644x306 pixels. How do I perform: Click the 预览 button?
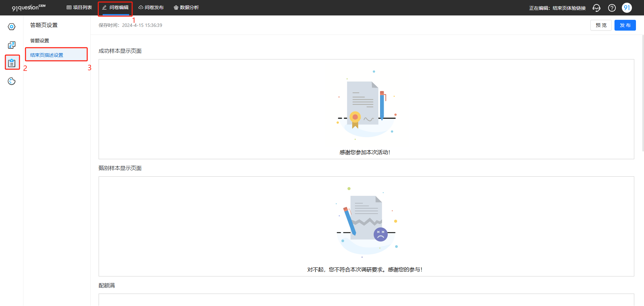tap(601, 25)
